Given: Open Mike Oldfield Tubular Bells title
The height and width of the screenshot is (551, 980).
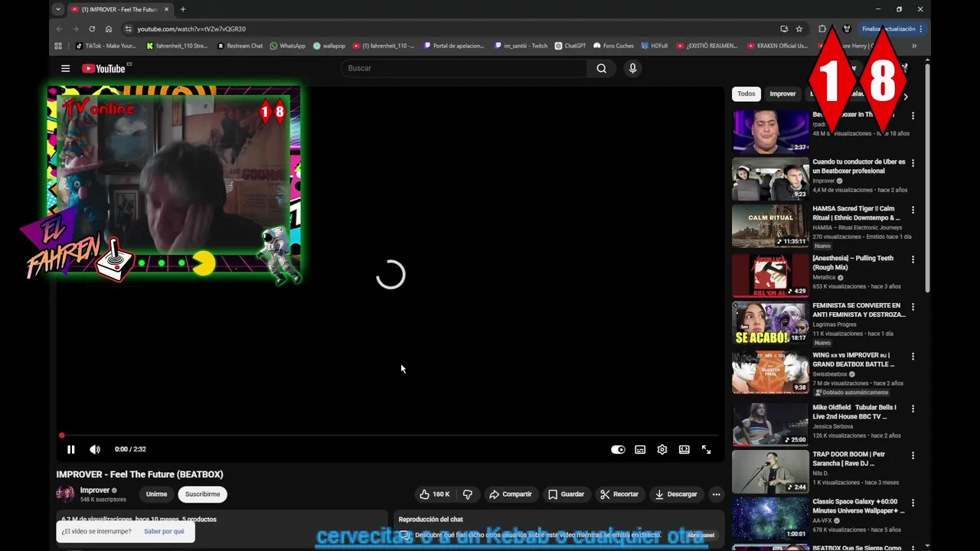Looking at the screenshot, I should click(x=854, y=412).
